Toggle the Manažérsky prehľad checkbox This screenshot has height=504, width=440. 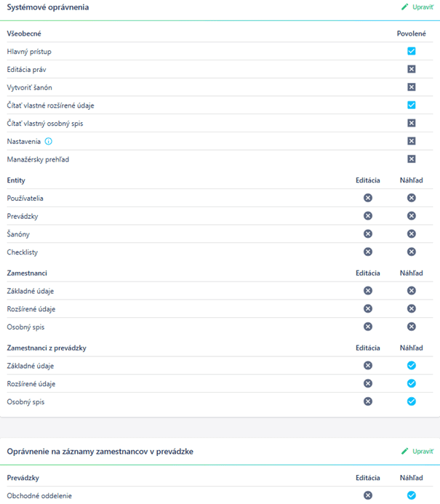(412, 159)
